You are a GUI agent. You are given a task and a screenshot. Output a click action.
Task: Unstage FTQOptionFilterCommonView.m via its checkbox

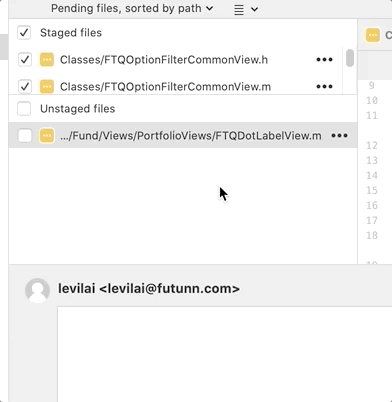(x=25, y=87)
